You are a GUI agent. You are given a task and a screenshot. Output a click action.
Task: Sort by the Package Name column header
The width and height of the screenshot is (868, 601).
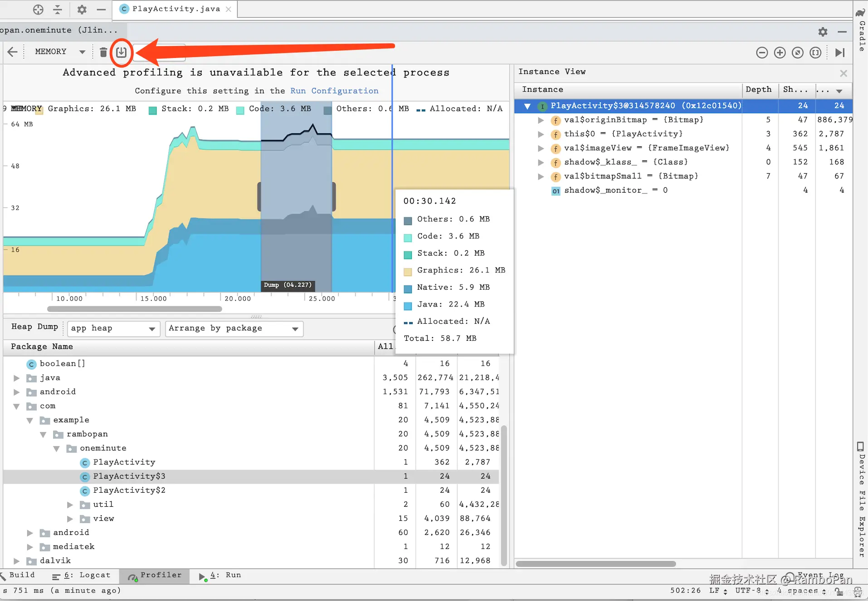click(x=189, y=347)
